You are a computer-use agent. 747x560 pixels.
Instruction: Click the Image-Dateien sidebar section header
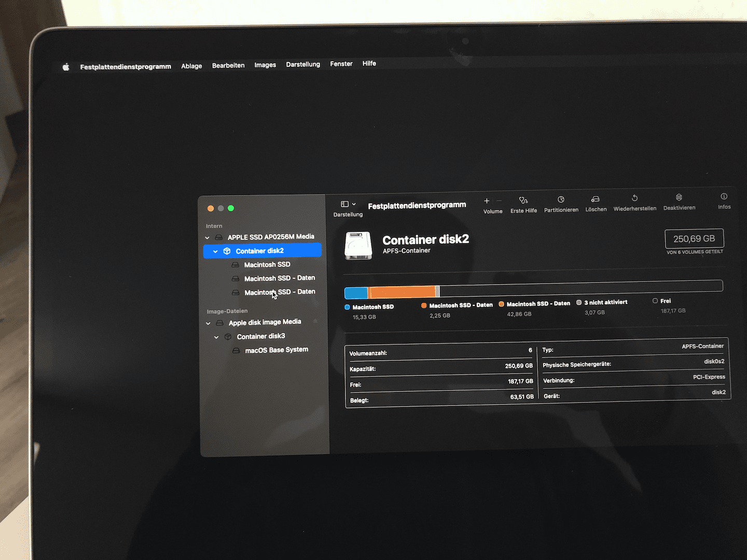click(227, 312)
